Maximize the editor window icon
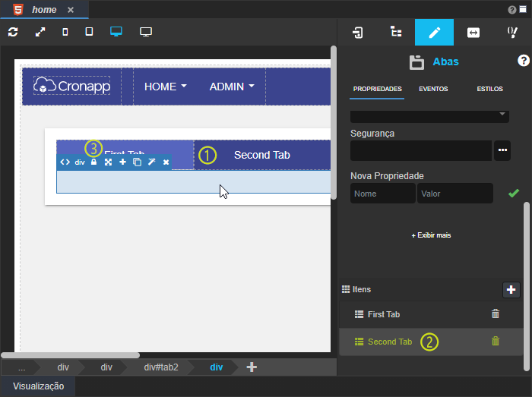The height and width of the screenshot is (397, 532). [523, 9]
